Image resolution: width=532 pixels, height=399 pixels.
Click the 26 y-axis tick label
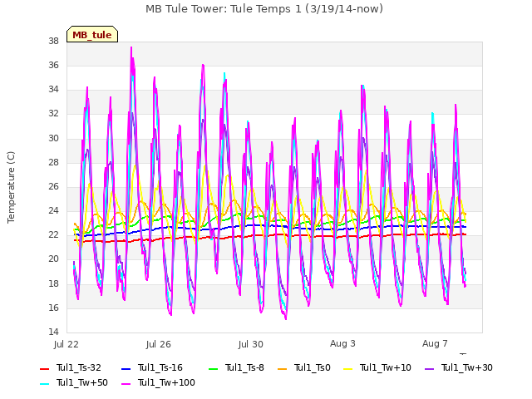coord(53,186)
